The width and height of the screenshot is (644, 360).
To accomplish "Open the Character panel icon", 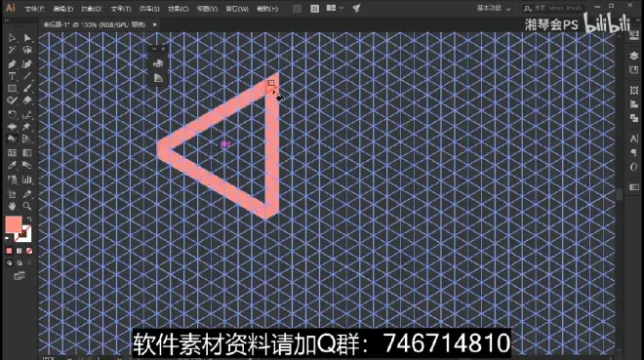I will (x=634, y=139).
